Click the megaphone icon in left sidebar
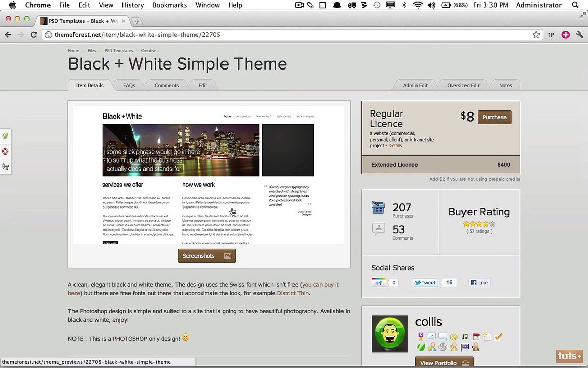The height and width of the screenshot is (368, 588). pyautogui.click(x=5, y=166)
